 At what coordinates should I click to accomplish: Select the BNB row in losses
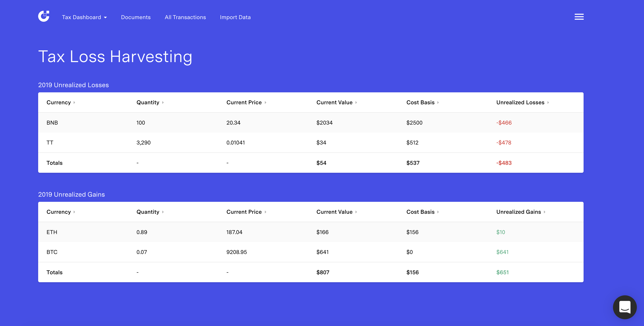(x=52, y=123)
